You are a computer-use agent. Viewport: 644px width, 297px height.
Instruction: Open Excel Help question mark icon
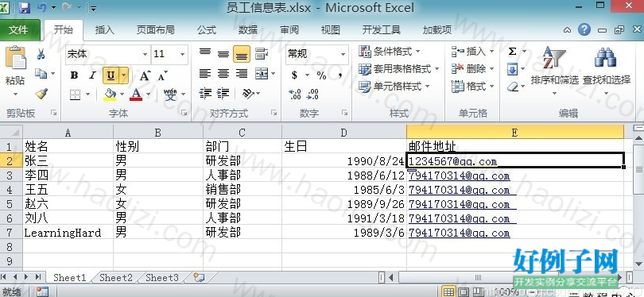pos(584,29)
